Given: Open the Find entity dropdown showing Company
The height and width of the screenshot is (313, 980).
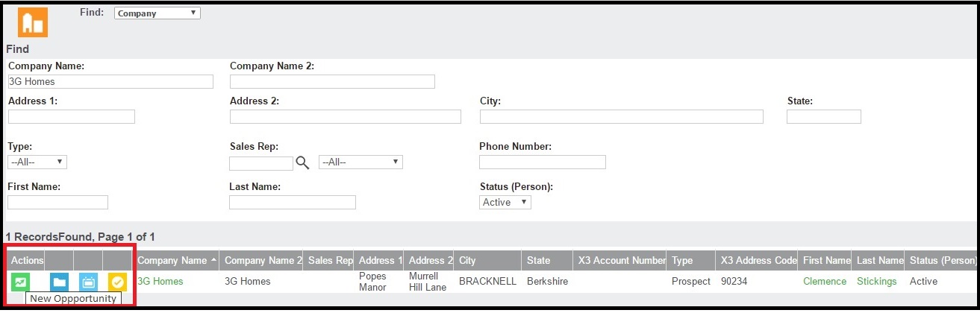Looking at the screenshot, I should coord(157,13).
